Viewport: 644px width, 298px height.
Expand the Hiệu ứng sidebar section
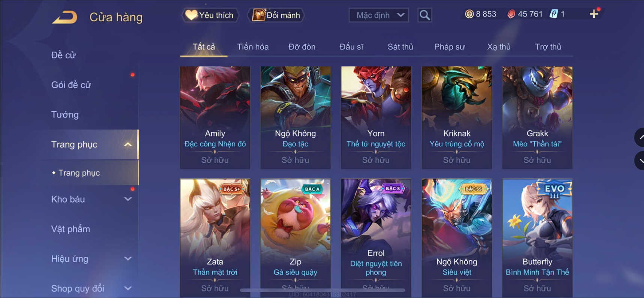point(128,259)
